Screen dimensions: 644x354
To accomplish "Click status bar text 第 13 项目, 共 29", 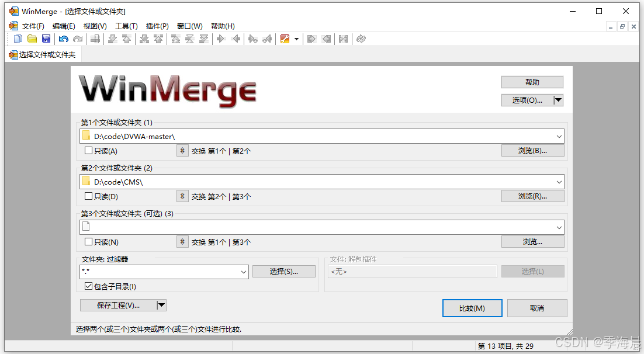I will click(505, 346).
